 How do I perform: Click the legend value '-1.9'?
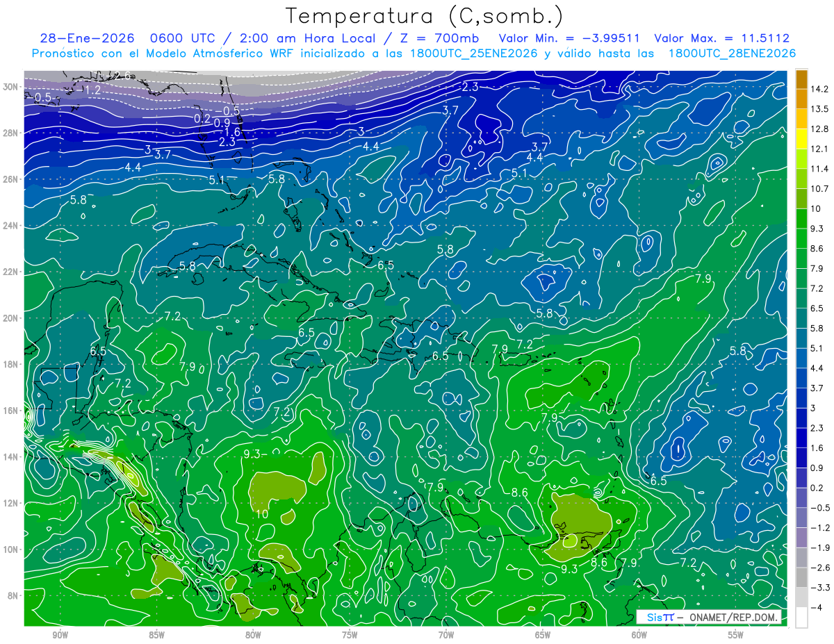(x=820, y=547)
